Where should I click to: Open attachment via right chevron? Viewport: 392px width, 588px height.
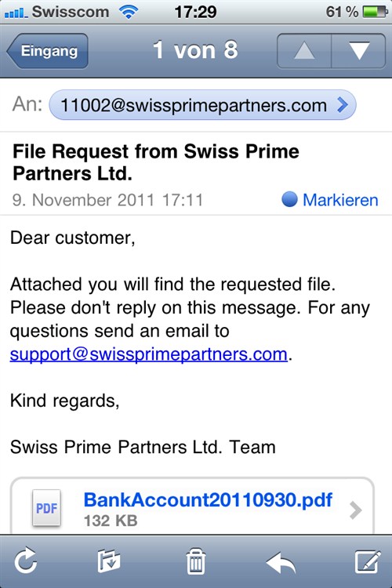coord(356,510)
